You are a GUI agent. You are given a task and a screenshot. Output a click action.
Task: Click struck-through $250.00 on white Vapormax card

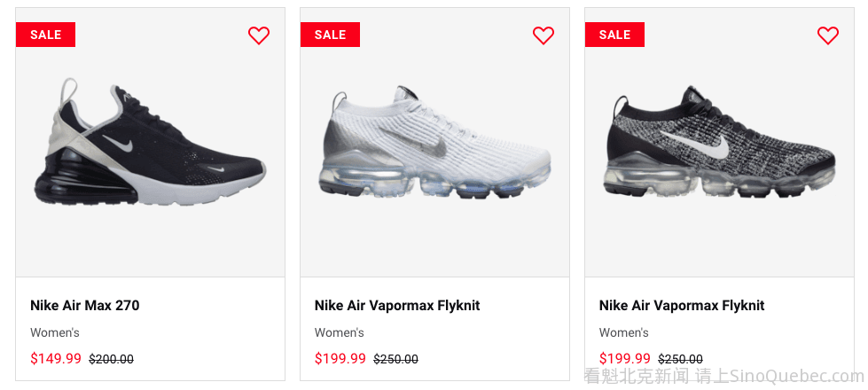(x=396, y=360)
